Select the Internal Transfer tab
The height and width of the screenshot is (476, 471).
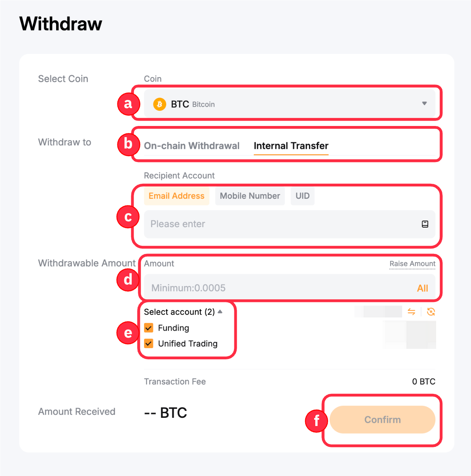(x=291, y=146)
